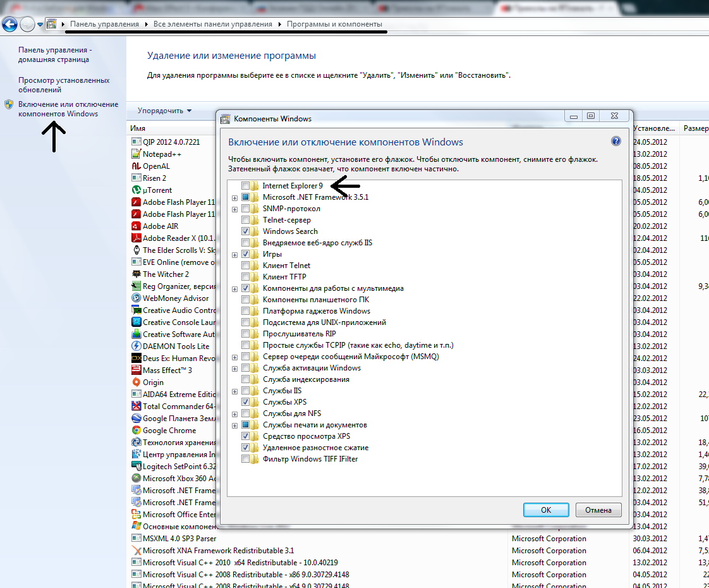Screen dimensions: 709x588
Task: Enable the Службы IIS checkbox
Action: [245, 390]
